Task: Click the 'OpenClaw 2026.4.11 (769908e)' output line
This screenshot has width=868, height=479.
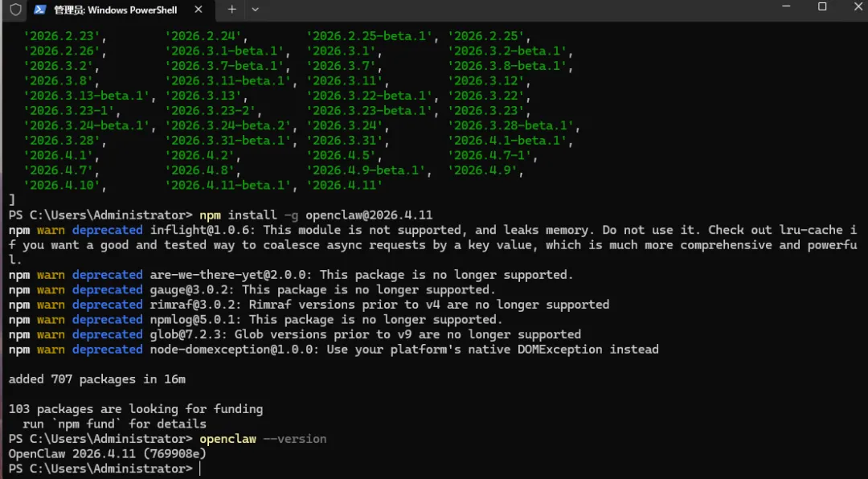Action: pos(108,454)
